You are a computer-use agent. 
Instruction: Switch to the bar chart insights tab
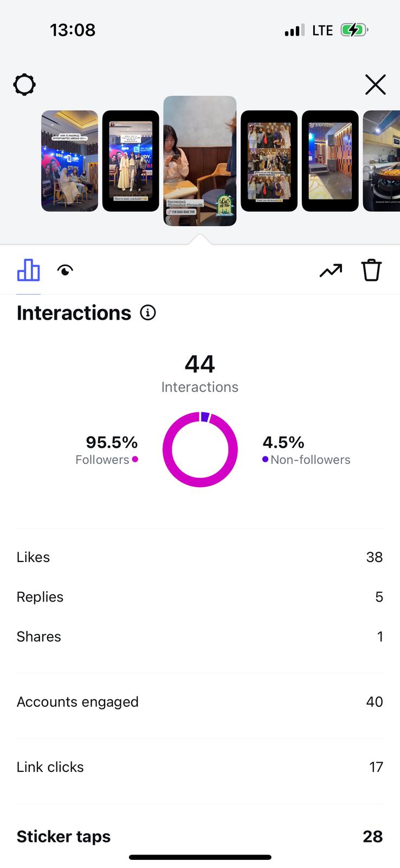(x=28, y=270)
